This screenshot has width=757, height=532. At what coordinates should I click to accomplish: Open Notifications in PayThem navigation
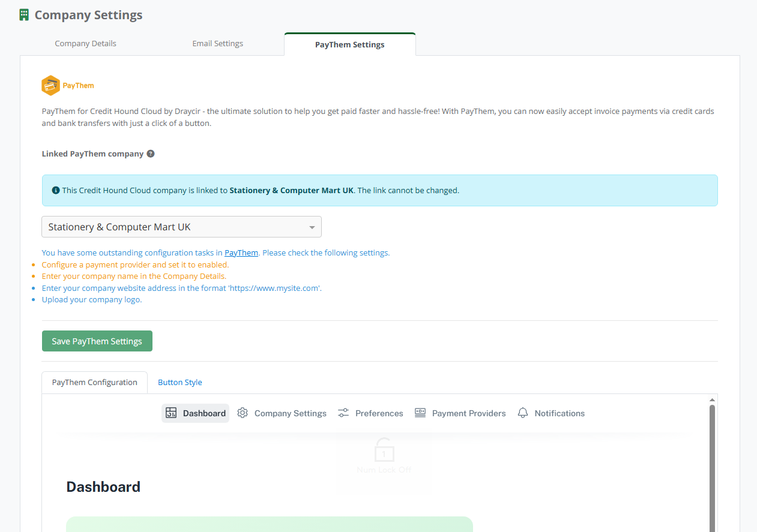[551, 413]
